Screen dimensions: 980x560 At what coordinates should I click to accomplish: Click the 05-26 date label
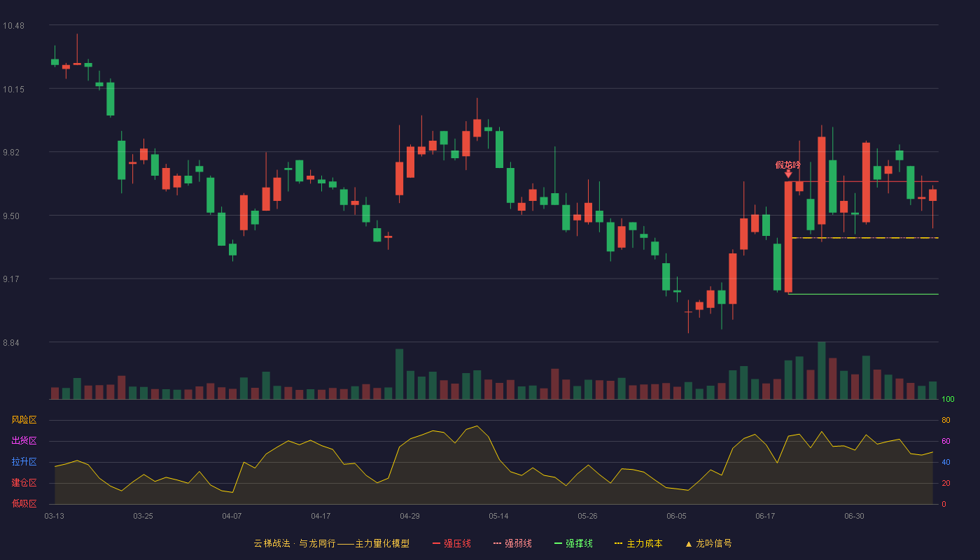[x=587, y=516]
